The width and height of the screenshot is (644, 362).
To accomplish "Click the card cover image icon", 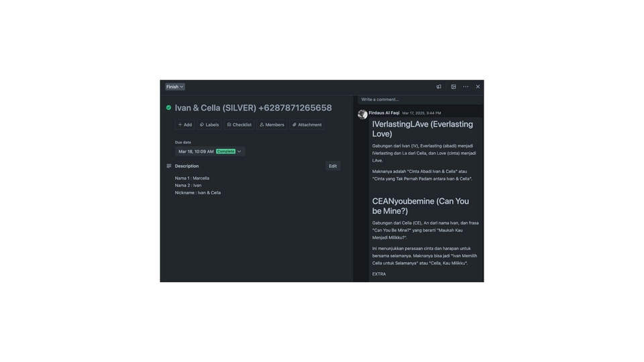I will [x=453, y=86].
